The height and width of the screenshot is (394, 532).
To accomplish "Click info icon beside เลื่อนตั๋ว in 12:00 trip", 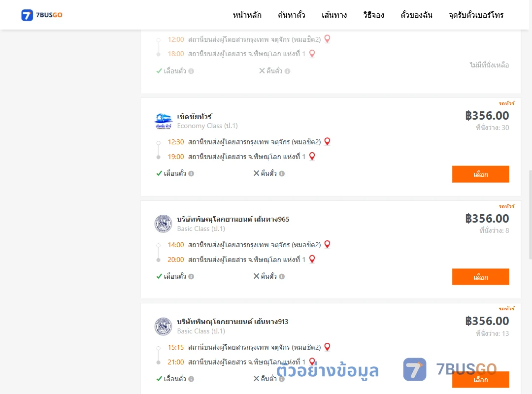I will click(191, 71).
